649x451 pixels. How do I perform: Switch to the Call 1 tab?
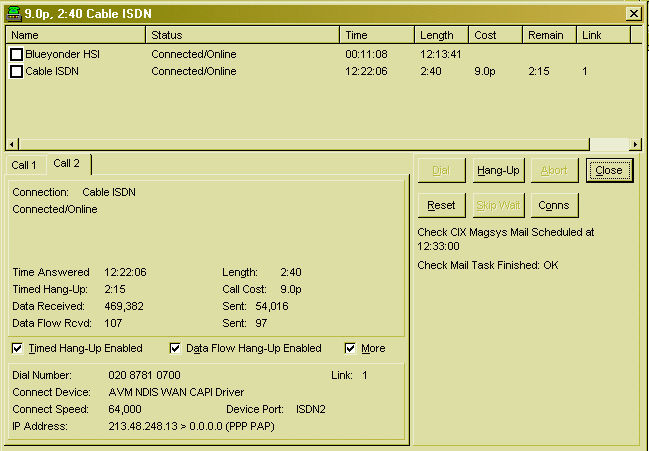point(24,165)
